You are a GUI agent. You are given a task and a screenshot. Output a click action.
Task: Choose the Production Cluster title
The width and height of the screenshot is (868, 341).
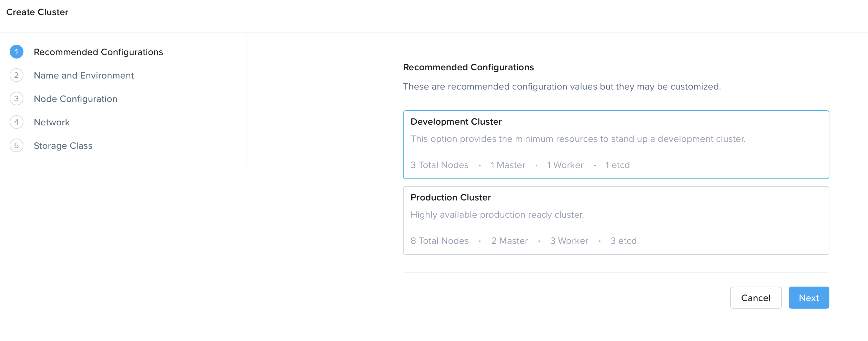451,197
